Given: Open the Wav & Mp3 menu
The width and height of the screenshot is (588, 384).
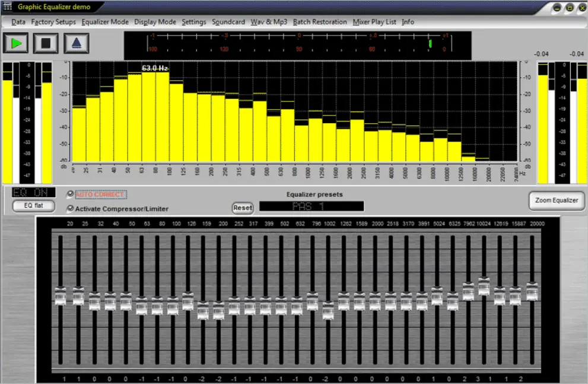Looking at the screenshot, I should coord(269,22).
